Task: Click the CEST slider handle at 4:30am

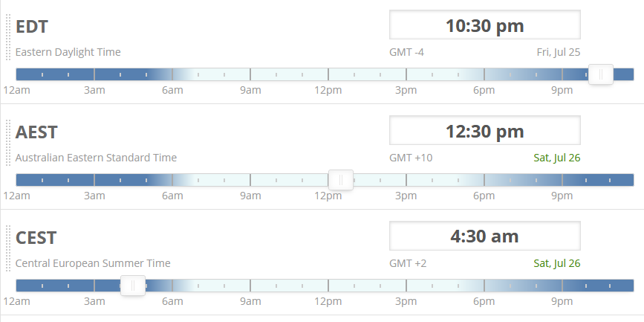Action: tap(133, 286)
